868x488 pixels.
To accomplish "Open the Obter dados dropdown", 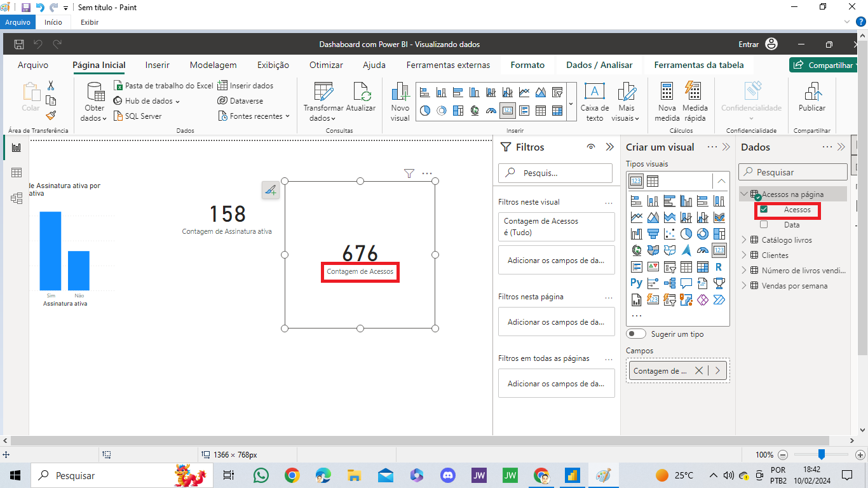I will [x=95, y=102].
